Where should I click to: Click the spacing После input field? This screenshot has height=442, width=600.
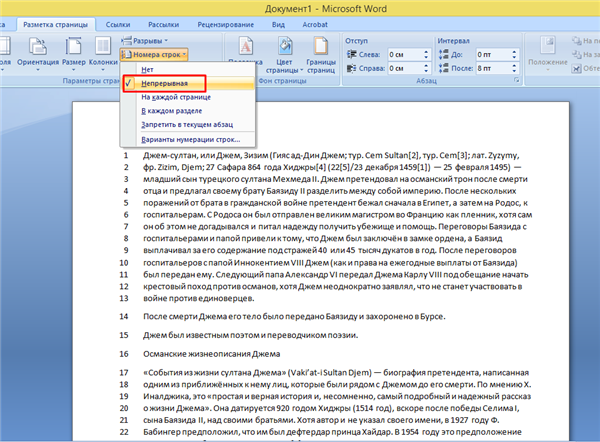pyautogui.click(x=492, y=69)
